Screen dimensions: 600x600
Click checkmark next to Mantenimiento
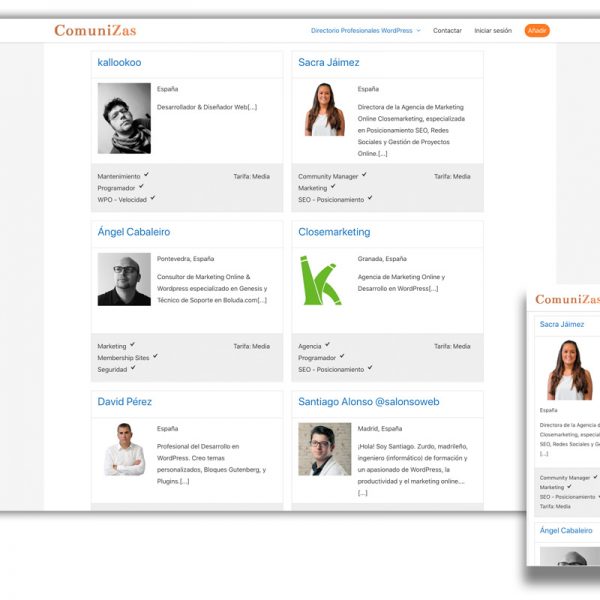click(146, 175)
